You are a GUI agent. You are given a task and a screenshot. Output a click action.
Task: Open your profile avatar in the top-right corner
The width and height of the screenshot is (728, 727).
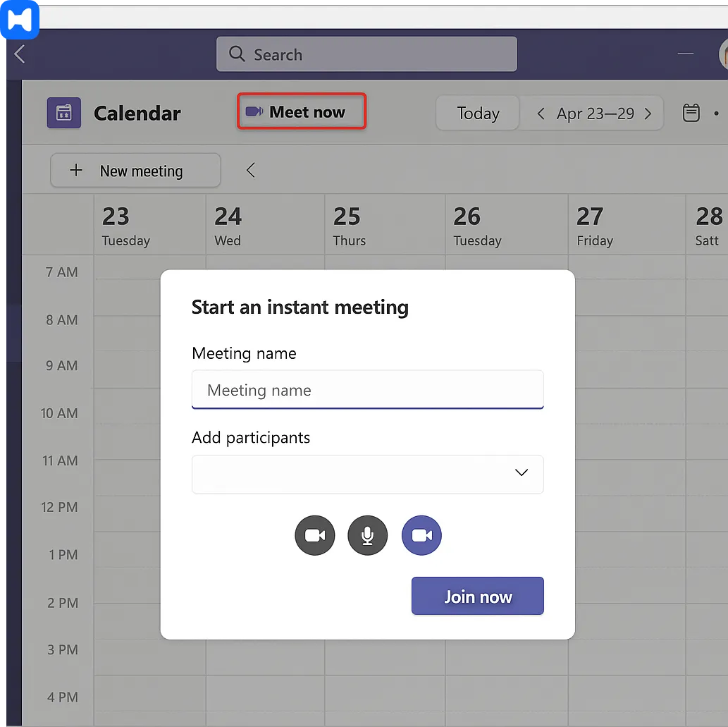[724, 54]
